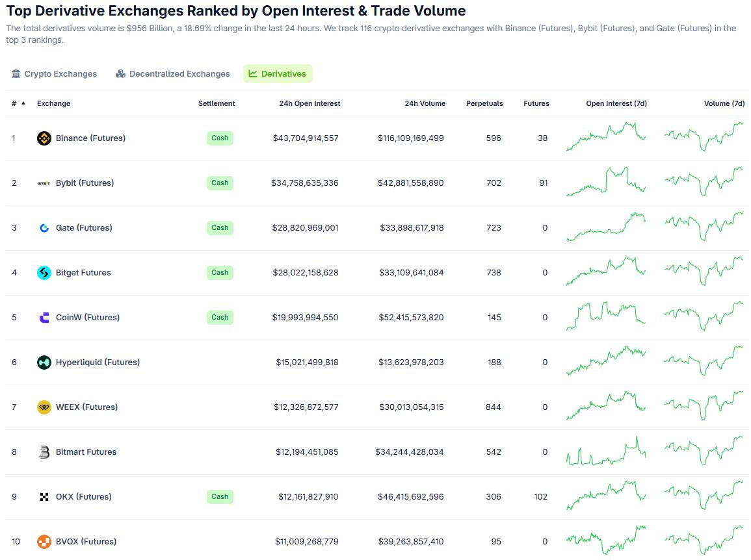
Task: Open Bitmart Futures exchange page
Action: (86, 452)
